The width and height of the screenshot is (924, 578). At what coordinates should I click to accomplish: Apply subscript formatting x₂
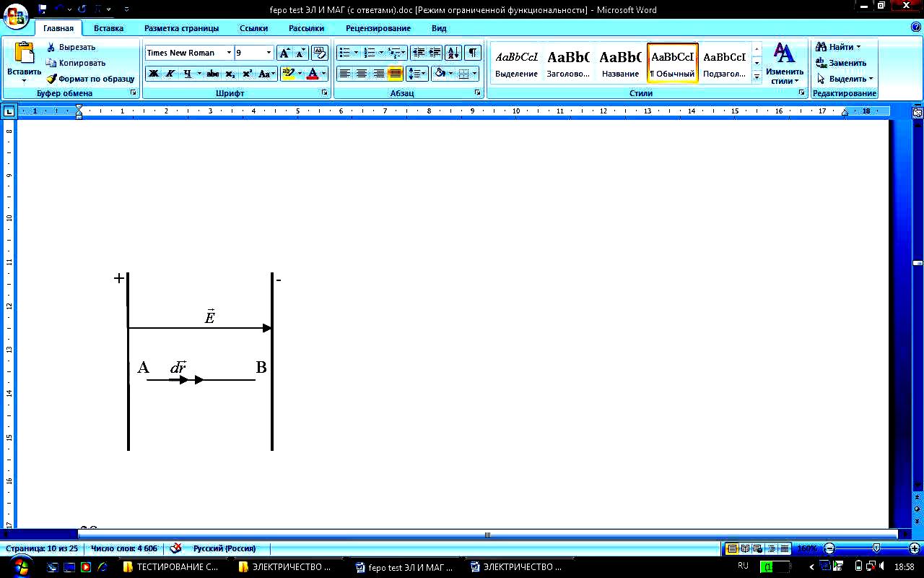[230, 74]
